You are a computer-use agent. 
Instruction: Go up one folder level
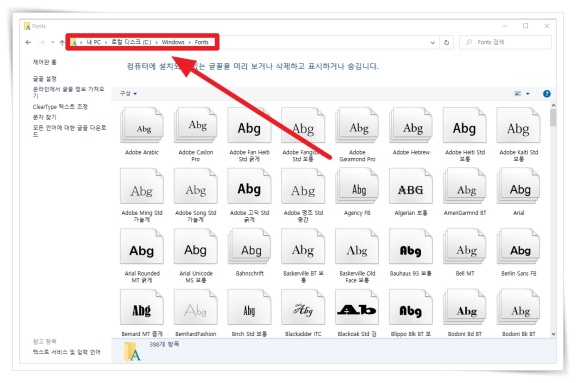point(62,43)
